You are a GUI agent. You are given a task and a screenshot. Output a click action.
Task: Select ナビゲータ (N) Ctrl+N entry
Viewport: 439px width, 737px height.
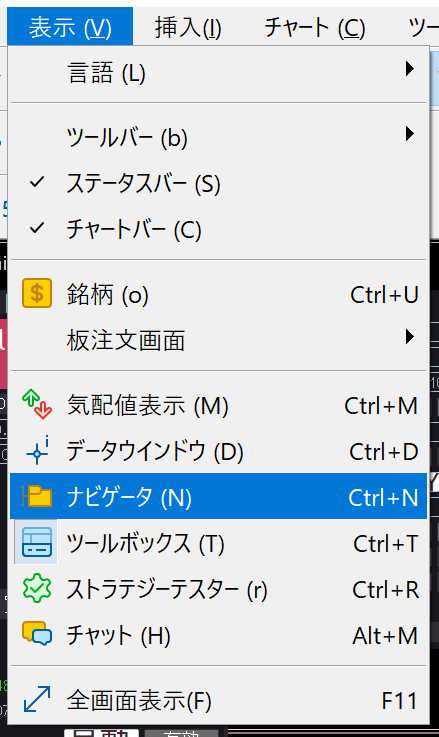[219, 497]
